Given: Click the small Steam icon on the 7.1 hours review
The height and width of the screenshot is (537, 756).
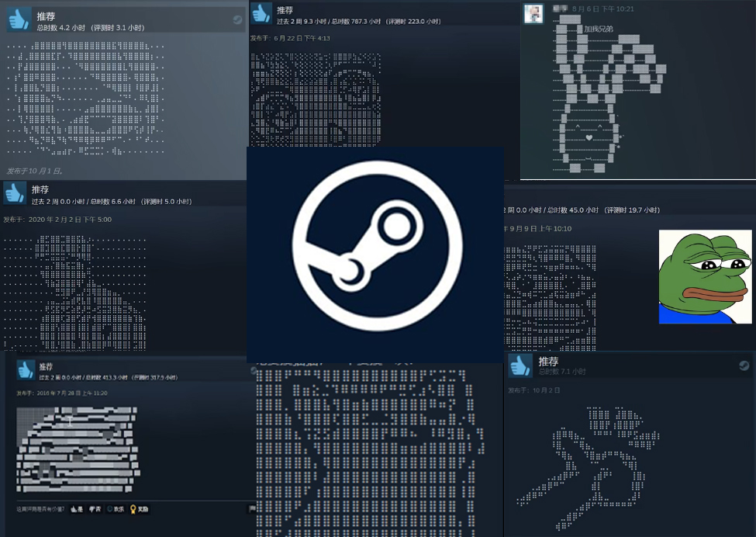Looking at the screenshot, I should point(744,366).
